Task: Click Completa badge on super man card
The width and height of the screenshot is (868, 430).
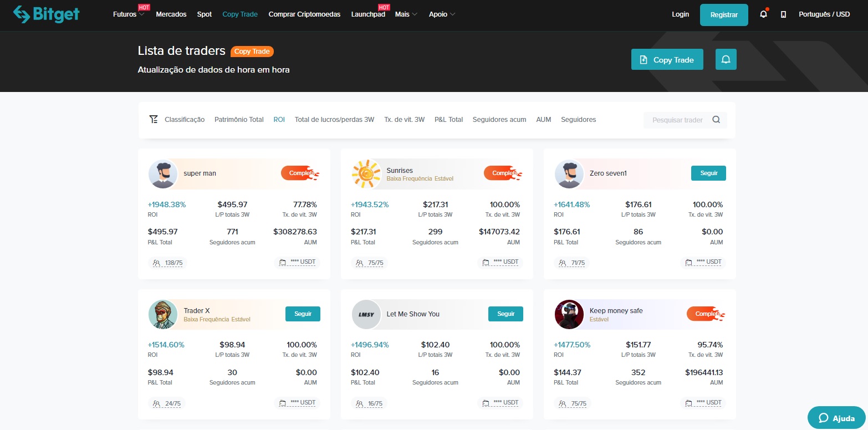Action: [x=300, y=173]
